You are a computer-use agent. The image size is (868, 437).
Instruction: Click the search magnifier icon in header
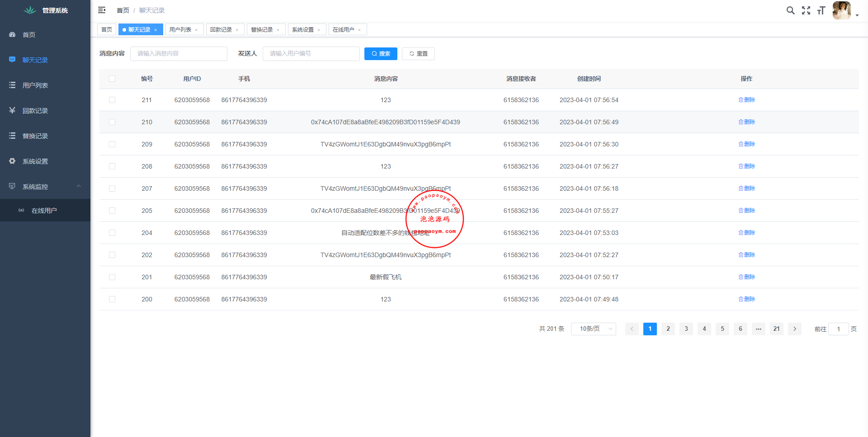pos(790,10)
